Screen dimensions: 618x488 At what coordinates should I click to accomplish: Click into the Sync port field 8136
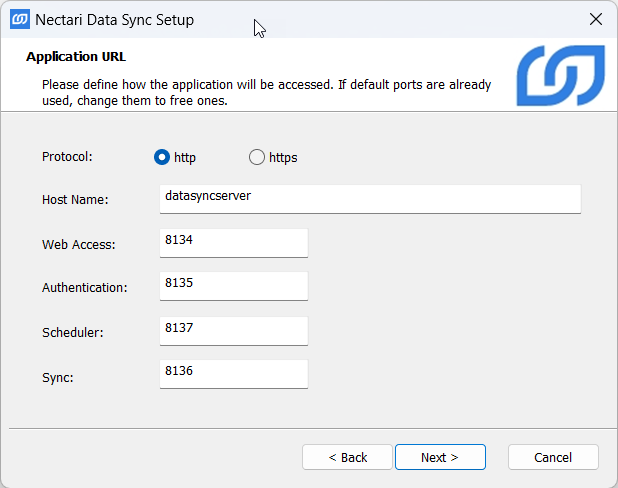click(x=233, y=372)
